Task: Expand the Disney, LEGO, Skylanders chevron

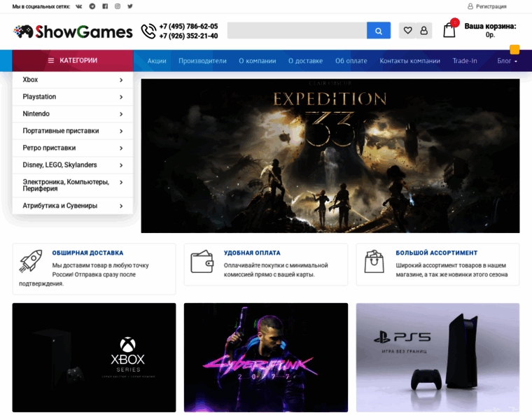Action: tap(121, 165)
